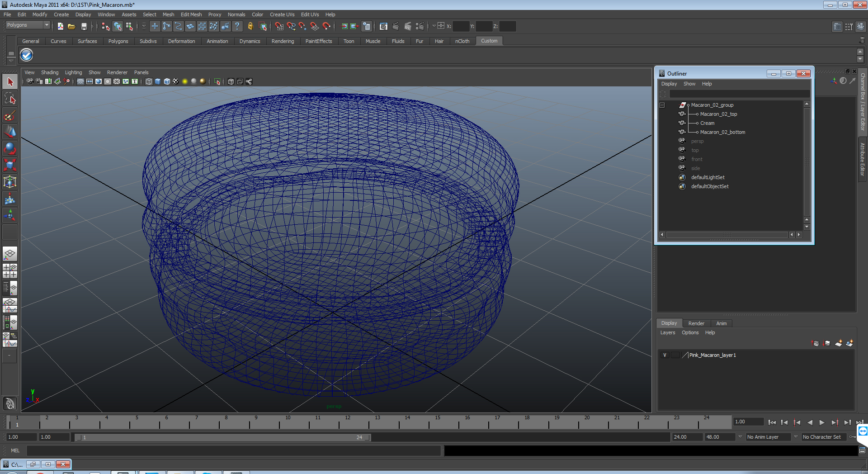Open the Create UVs menu
The width and height of the screenshot is (868, 474).
point(282,14)
